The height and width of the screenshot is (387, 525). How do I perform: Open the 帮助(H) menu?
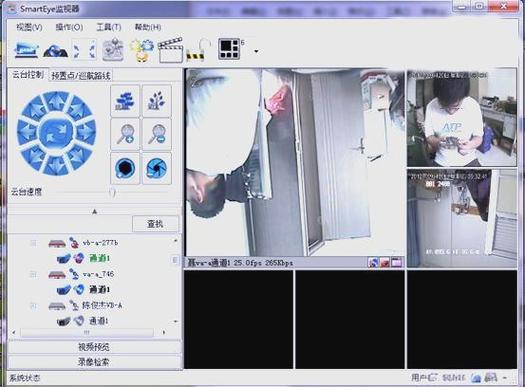148,27
